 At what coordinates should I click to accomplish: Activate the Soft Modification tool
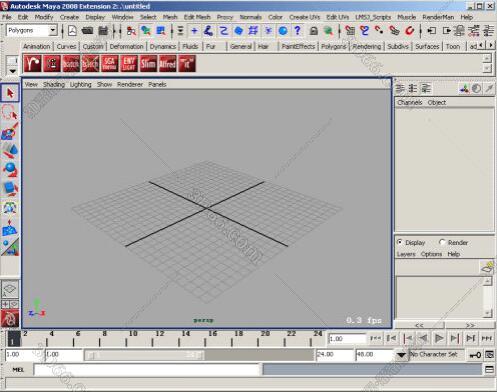(10, 228)
